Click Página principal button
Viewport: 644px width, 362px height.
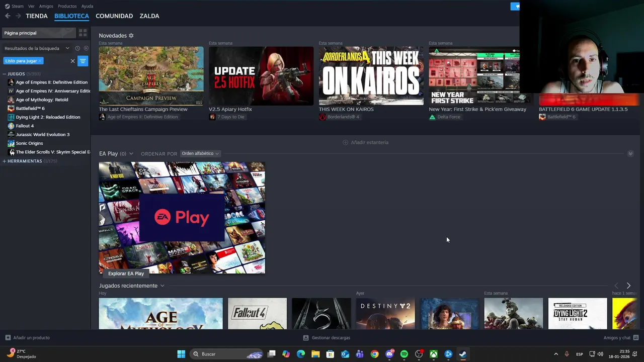[x=39, y=33]
